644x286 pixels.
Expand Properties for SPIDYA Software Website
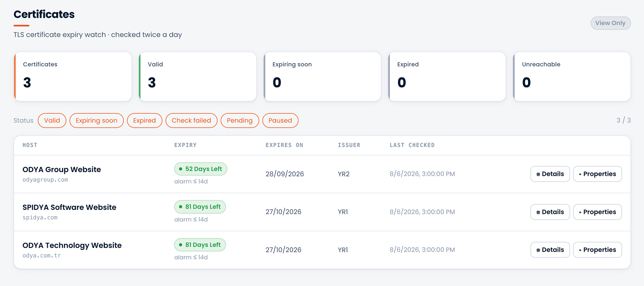[597, 212]
